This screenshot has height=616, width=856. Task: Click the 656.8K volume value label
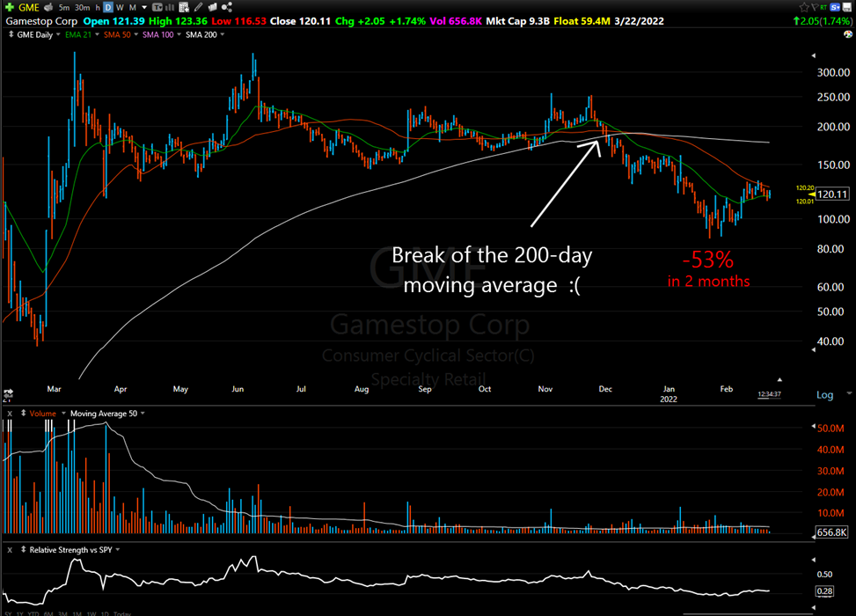[832, 532]
